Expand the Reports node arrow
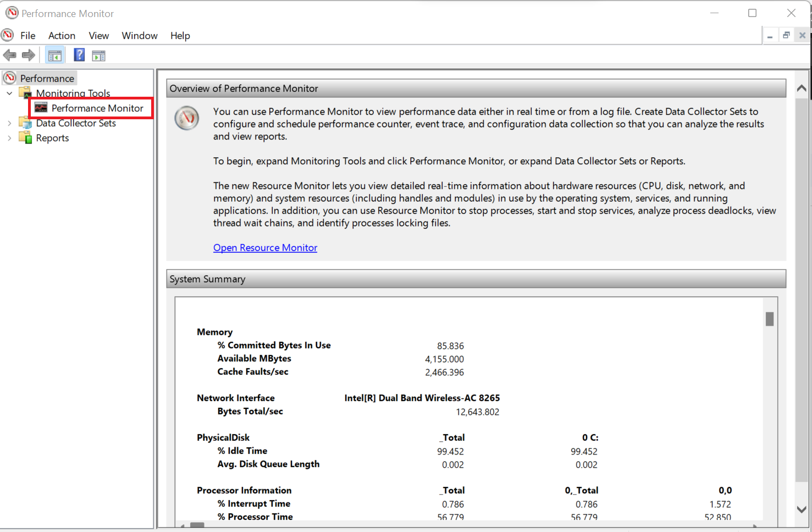This screenshot has width=812, height=532. coord(9,138)
